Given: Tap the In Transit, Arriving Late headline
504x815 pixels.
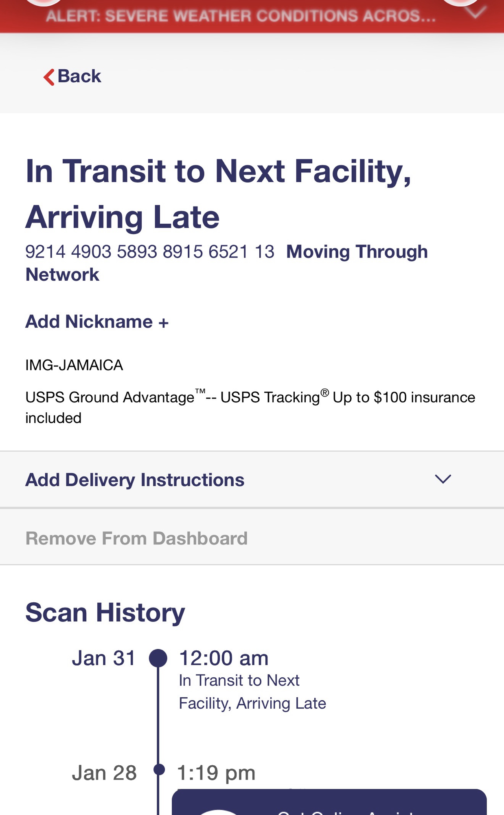Looking at the screenshot, I should click(x=218, y=194).
